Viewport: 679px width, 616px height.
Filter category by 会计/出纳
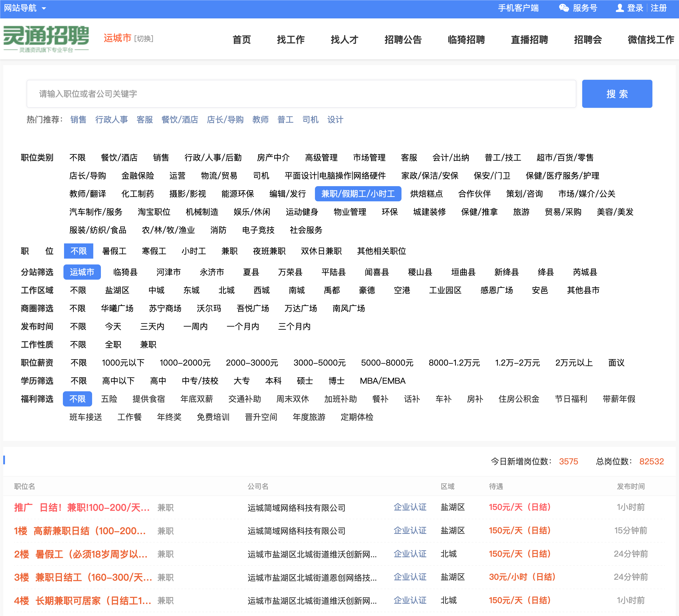(x=451, y=157)
